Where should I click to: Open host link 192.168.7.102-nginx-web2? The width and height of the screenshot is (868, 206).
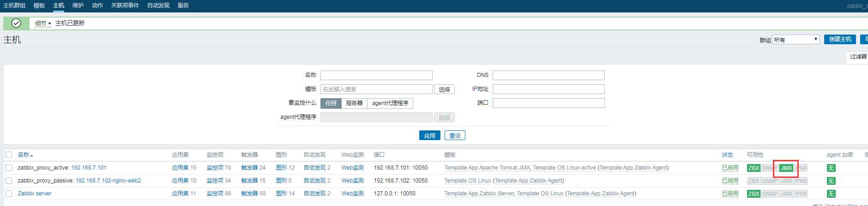108,181
